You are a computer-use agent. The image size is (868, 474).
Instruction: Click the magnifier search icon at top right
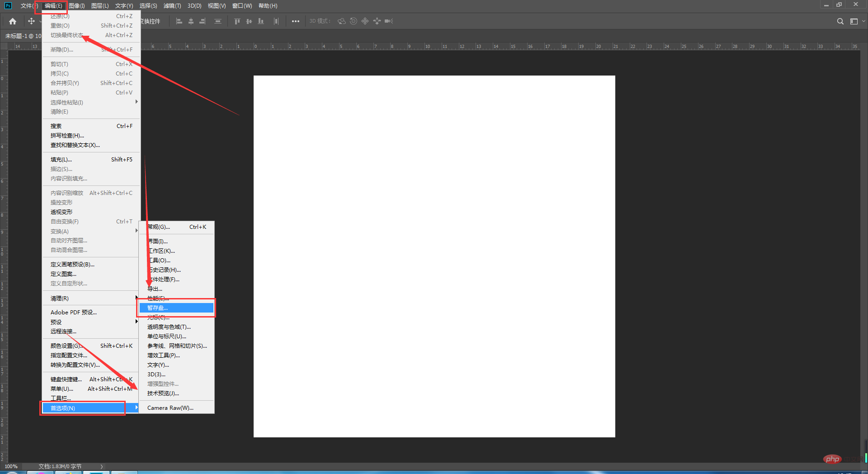click(x=840, y=21)
